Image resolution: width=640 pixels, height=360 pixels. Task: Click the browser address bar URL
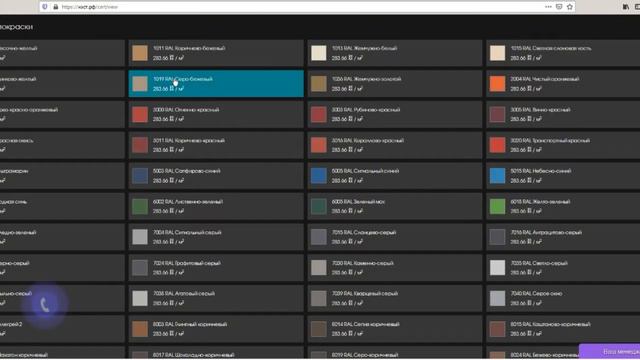point(90,7)
